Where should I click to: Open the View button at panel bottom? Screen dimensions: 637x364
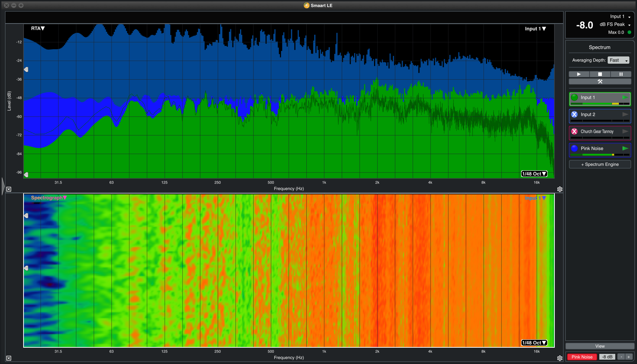(600, 346)
